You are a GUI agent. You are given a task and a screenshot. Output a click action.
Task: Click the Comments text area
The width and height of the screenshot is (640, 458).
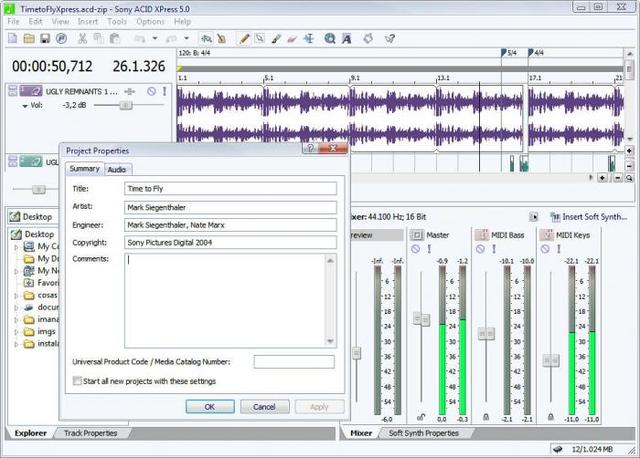click(230, 300)
